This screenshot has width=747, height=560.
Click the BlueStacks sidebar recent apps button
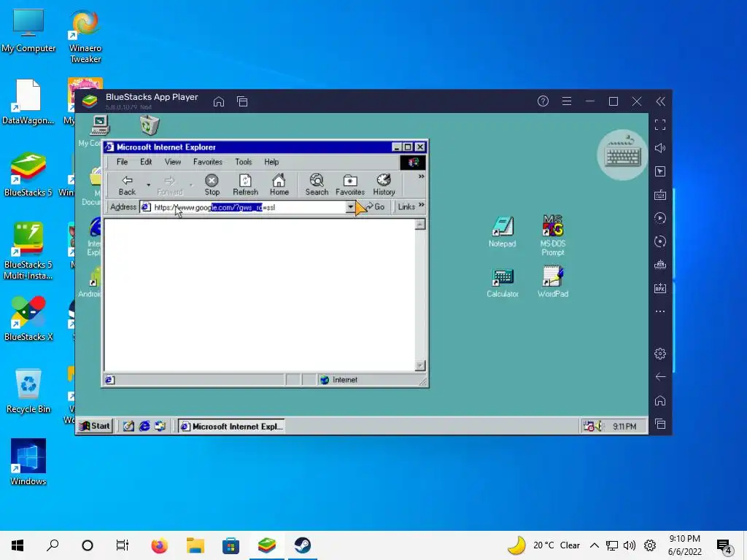pyautogui.click(x=659, y=424)
